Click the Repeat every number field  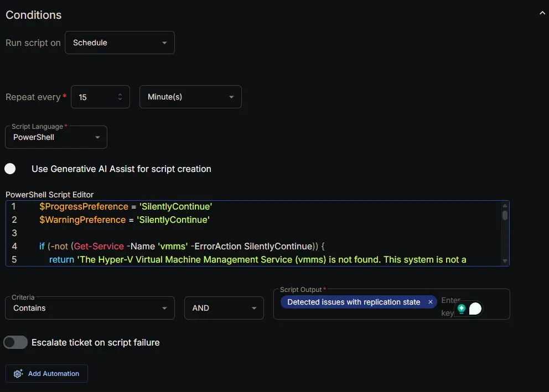tap(101, 97)
